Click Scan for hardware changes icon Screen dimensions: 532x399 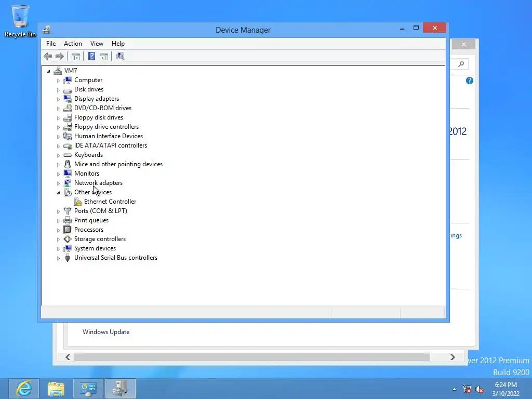[120, 56]
